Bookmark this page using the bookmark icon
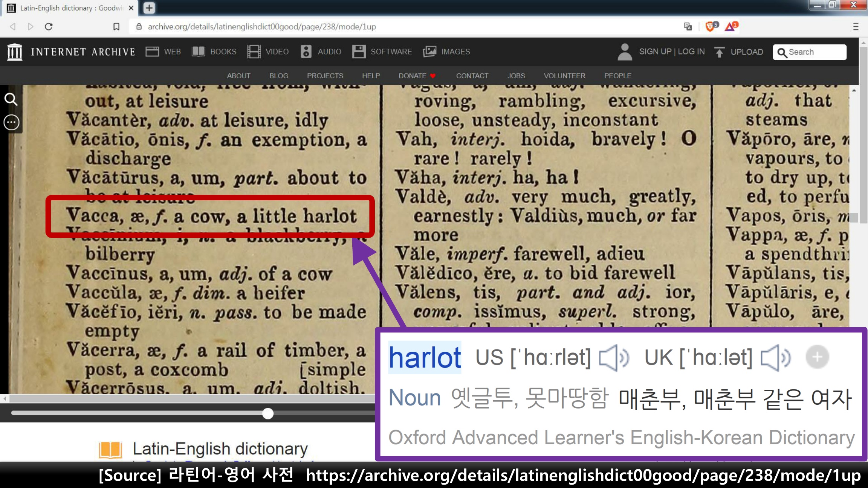868x488 pixels. 116,27
